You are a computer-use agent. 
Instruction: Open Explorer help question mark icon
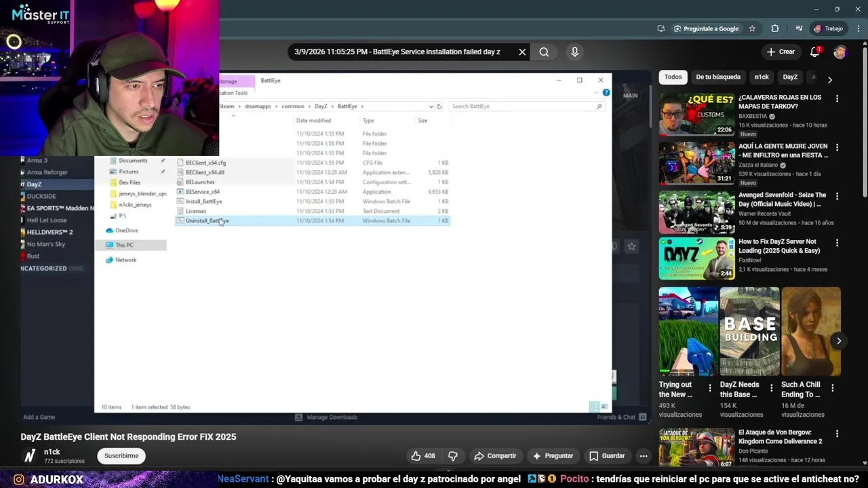[x=606, y=93]
